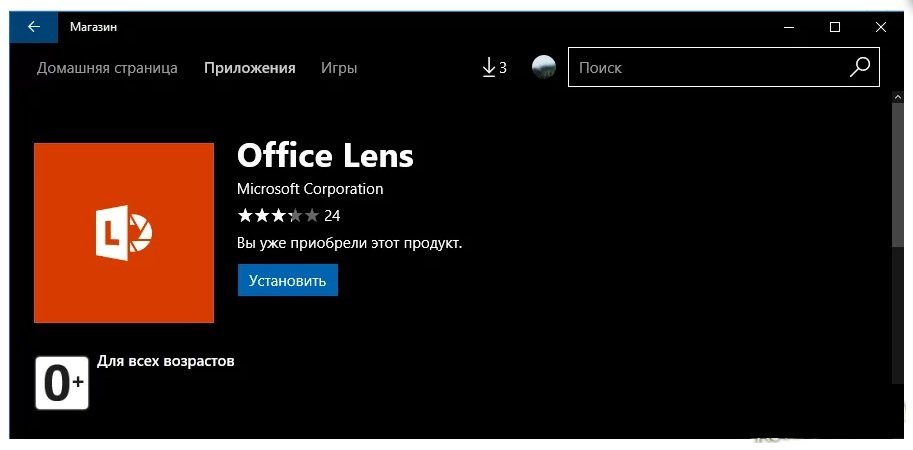
Task: Open the Microsoft Corporation publisher link
Action: tap(310, 188)
